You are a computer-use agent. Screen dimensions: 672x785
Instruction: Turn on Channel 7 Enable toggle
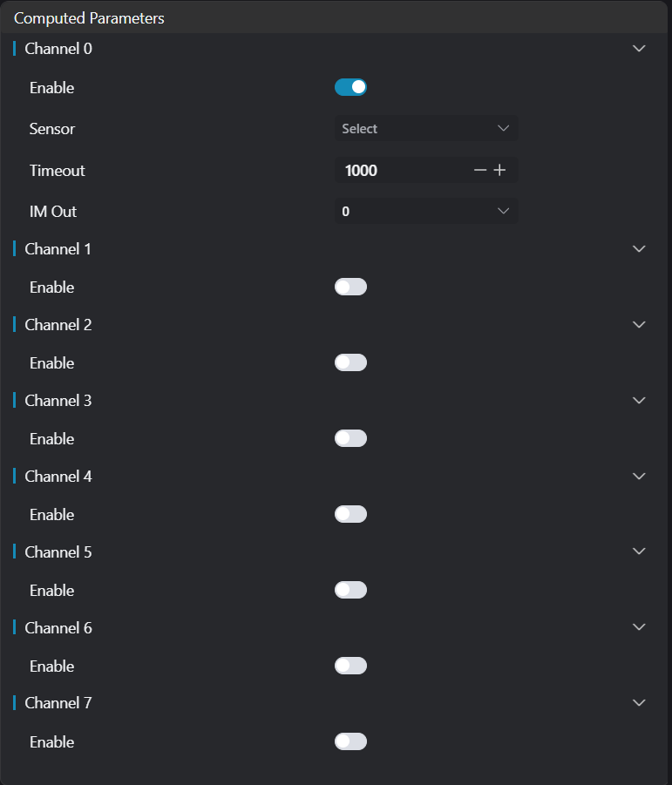350,741
